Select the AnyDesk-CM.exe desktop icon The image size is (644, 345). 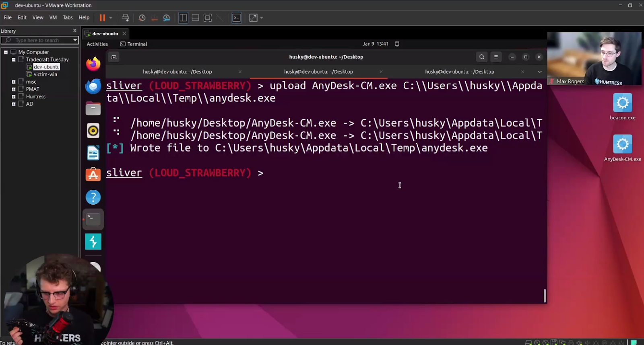(x=623, y=148)
